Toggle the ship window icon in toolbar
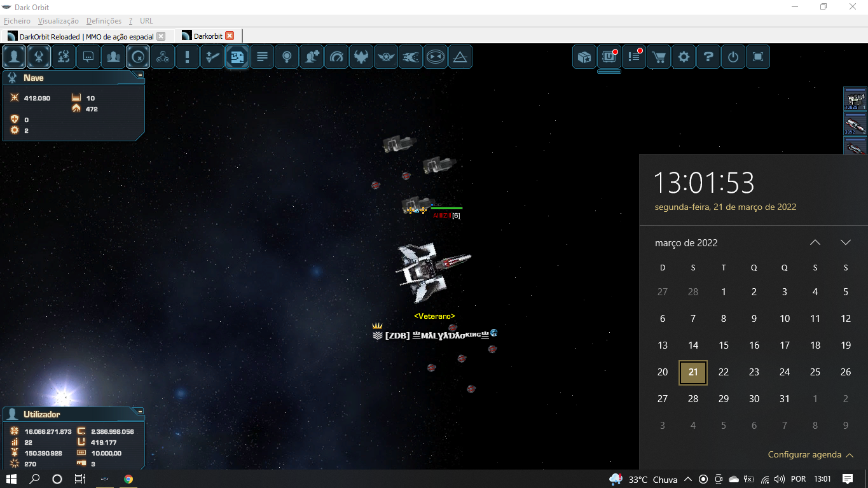 (x=39, y=57)
